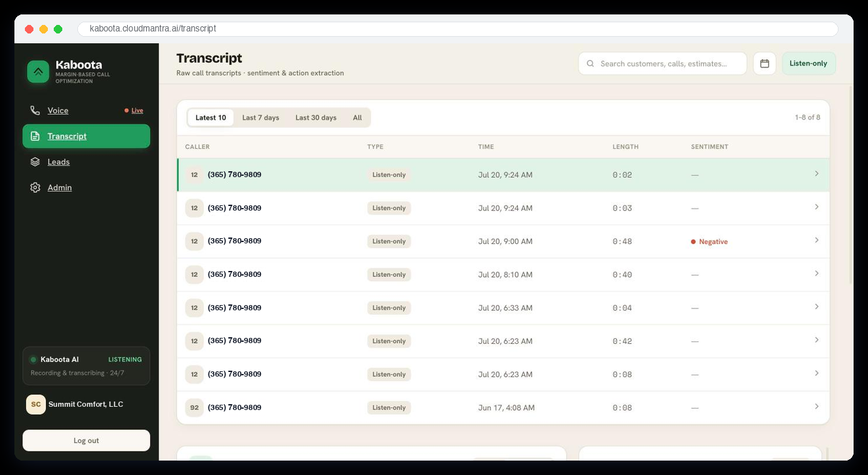Click the Voice phone icon in sidebar
The image size is (868, 475).
[35, 110]
